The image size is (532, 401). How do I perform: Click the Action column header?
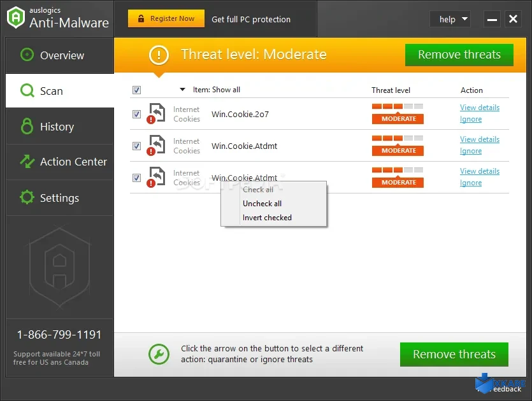tap(471, 90)
